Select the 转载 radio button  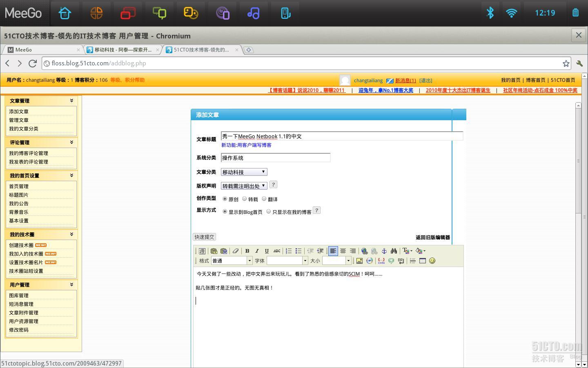pos(245,199)
